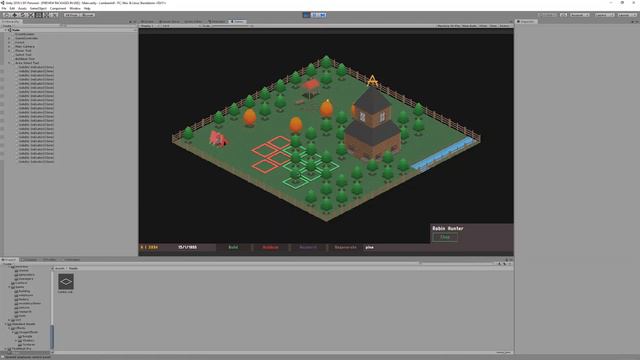Toggle the Global/Local handle rotation button
This screenshot has height=360, width=640.
[x=87, y=15]
